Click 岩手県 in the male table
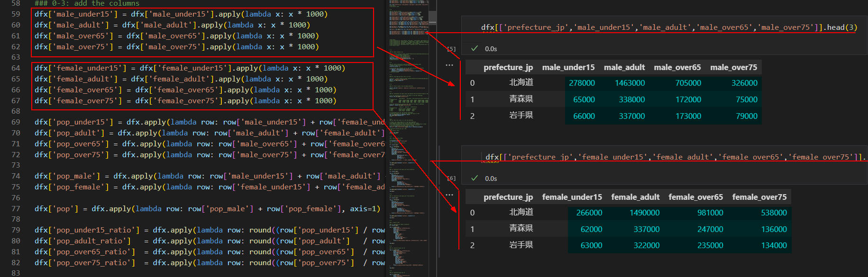The width and height of the screenshot is (868, 277). [x=521, y=116]
